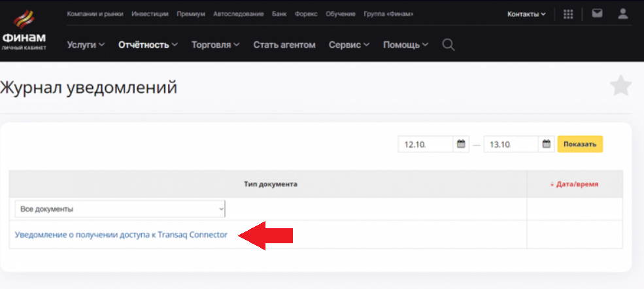Open calendar for the end date
This screenshot has width=644, height=289.
[547, 144]
